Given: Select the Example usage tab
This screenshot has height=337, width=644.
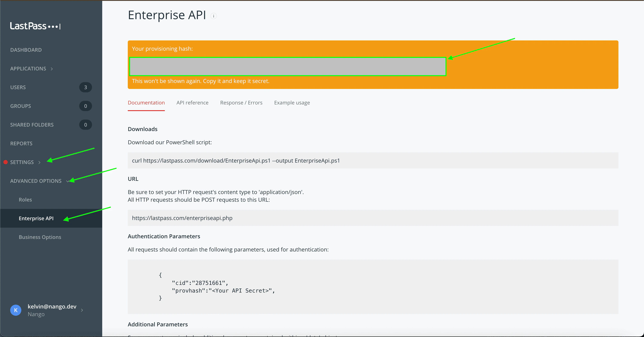Looking at the screenshot, I should [x=292, y=103].
